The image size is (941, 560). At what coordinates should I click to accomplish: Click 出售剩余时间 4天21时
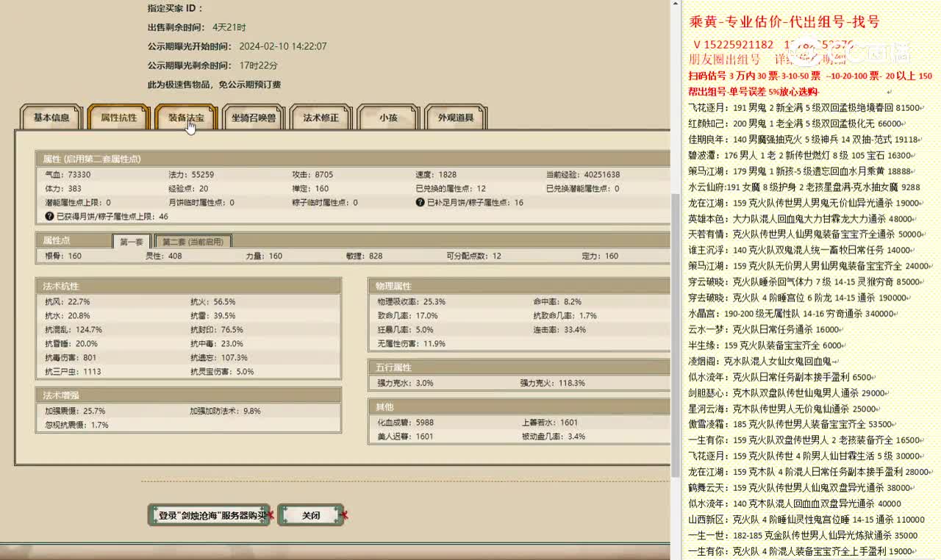point(197,27)
